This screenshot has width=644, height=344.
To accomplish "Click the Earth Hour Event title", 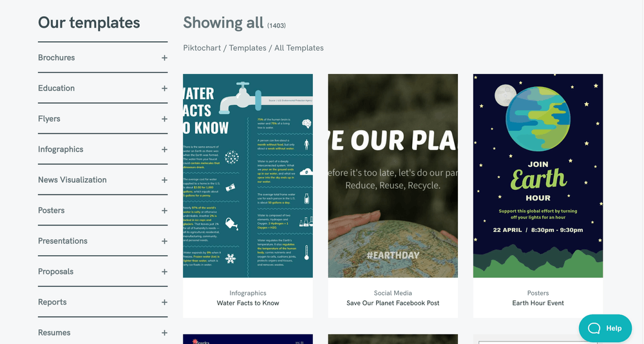I will click(x=538, y=303).
